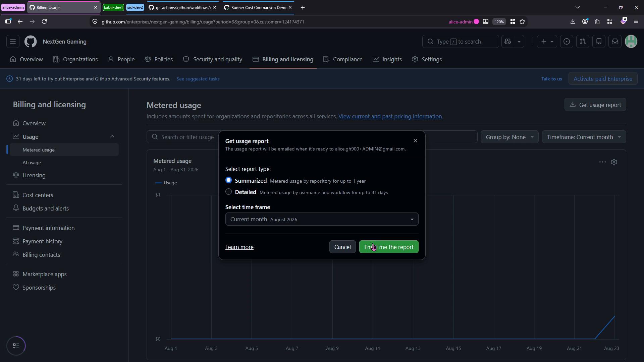The width and height of the screenshot is (644, 362).
Task: Open the issues icon in header
Action: click(x=567, y=42)
